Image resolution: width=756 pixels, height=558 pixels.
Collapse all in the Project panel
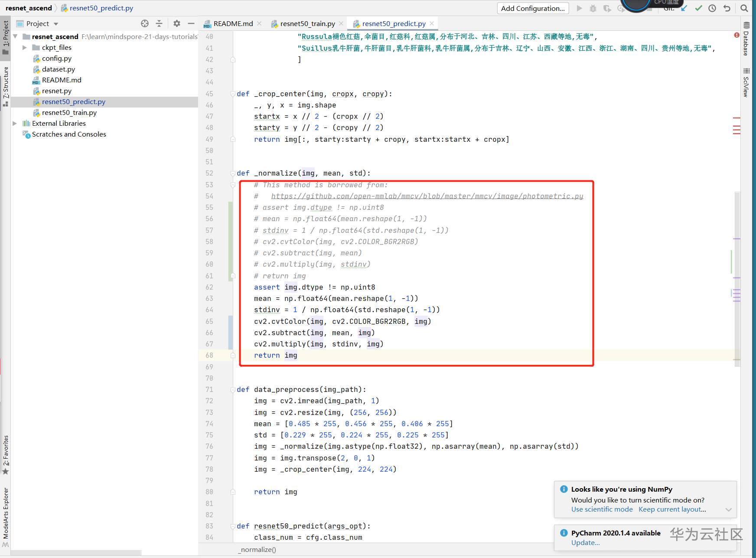point(159,23)
